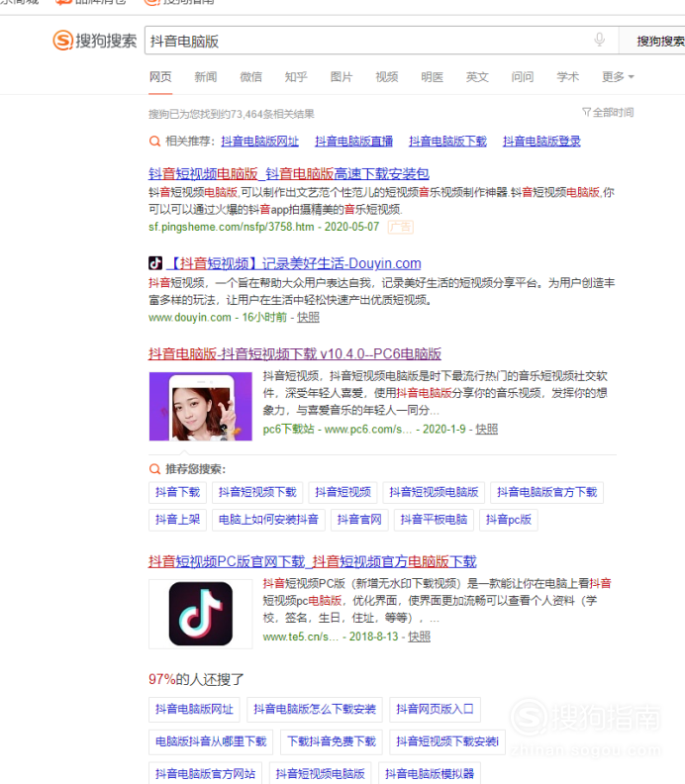The image size is (685, 784).
Task: Select the 网页 tab
Action: 160,77
